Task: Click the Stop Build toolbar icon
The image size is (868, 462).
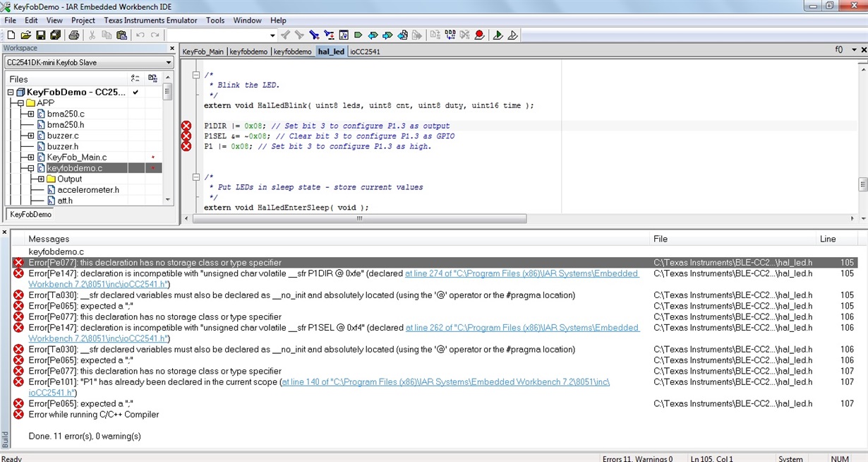Action: coord(464,35)
